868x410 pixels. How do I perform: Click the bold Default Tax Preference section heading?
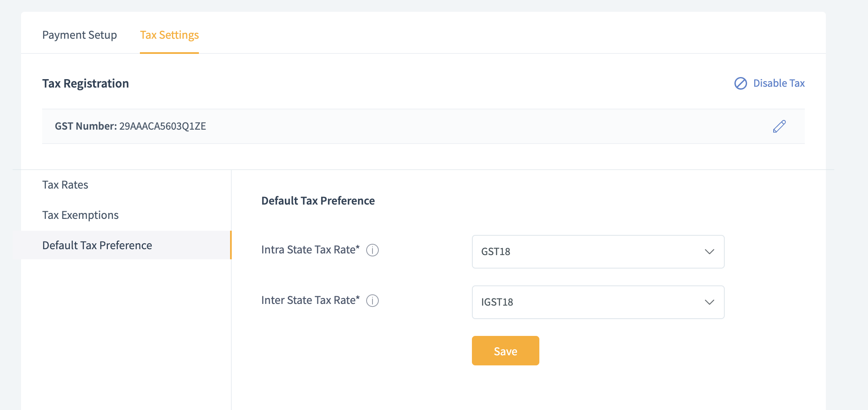coord(318,201)
